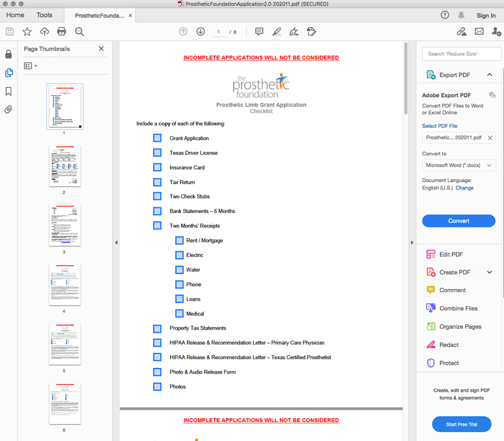Close the Page Thumbnails panel
504x441 pixels.
pos(101,49)
